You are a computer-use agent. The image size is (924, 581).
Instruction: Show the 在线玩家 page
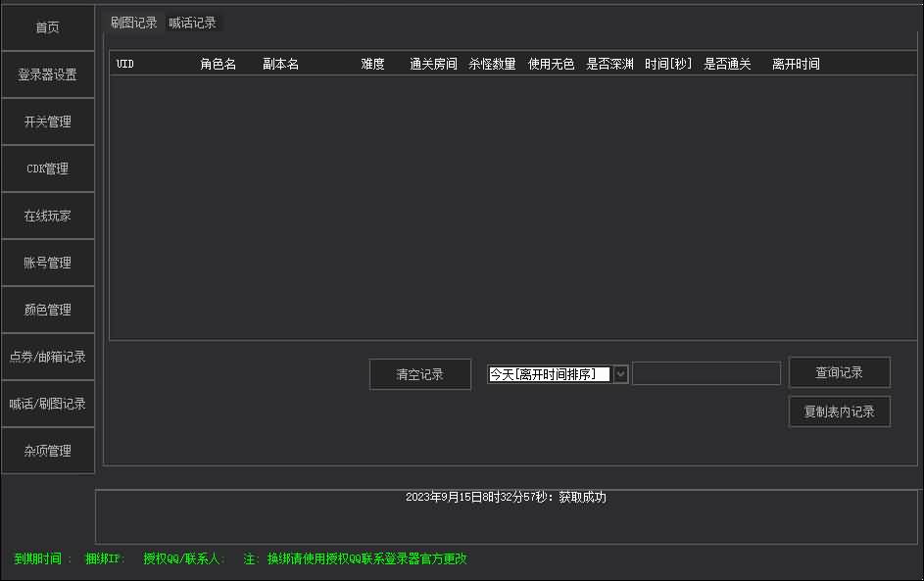coord(48,216)
